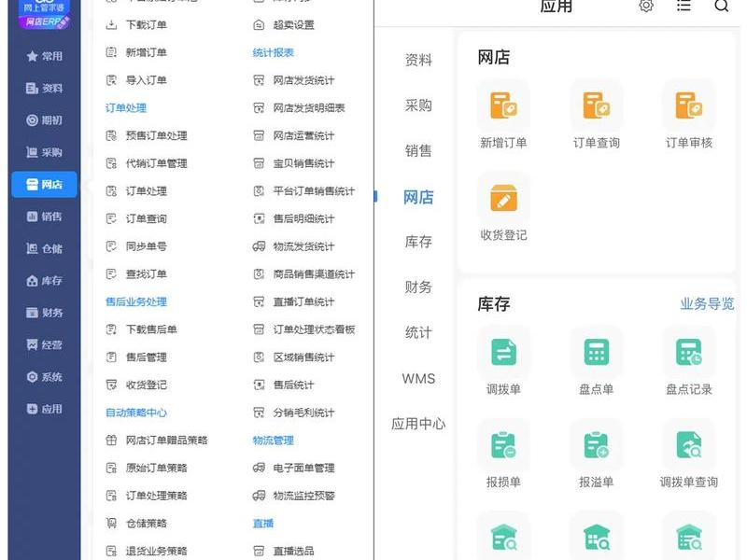
Task: Open the 网店ERP logo at top left
Action: click(x=44, y=14)
